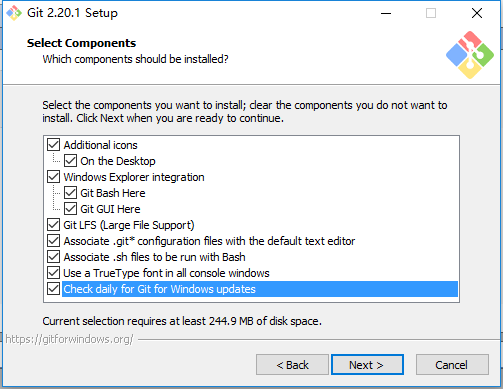Uncheck daily Git for Windows updates

tap(53, 289)
